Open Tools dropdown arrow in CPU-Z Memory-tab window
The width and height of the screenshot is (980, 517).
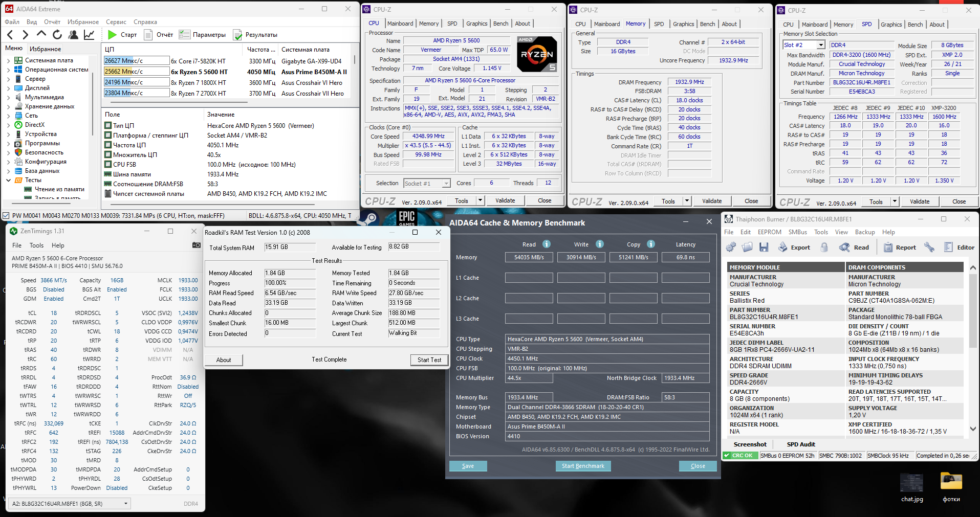pyautogui.click(x=687, y=201)
